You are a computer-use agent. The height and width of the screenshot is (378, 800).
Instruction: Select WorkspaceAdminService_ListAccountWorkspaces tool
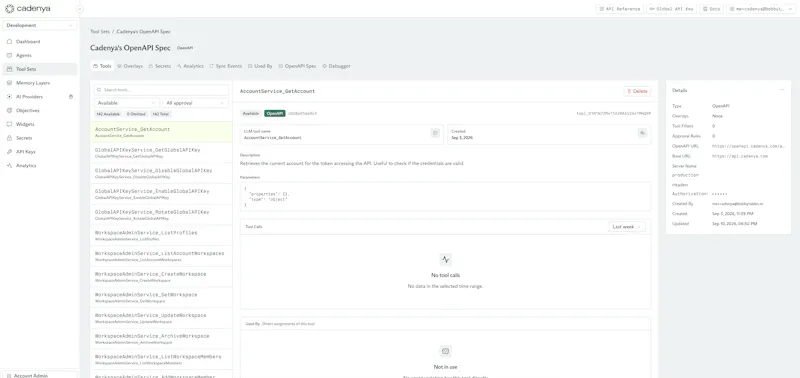(161, 256)
